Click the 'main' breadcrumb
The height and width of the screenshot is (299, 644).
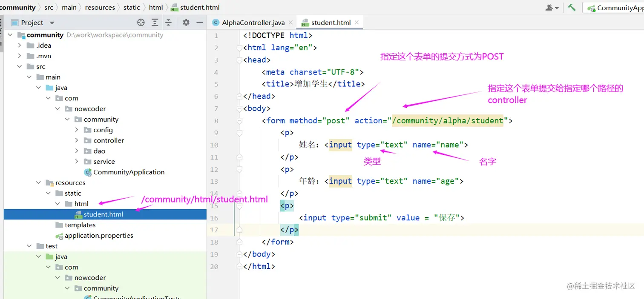[x=69, y=8]
